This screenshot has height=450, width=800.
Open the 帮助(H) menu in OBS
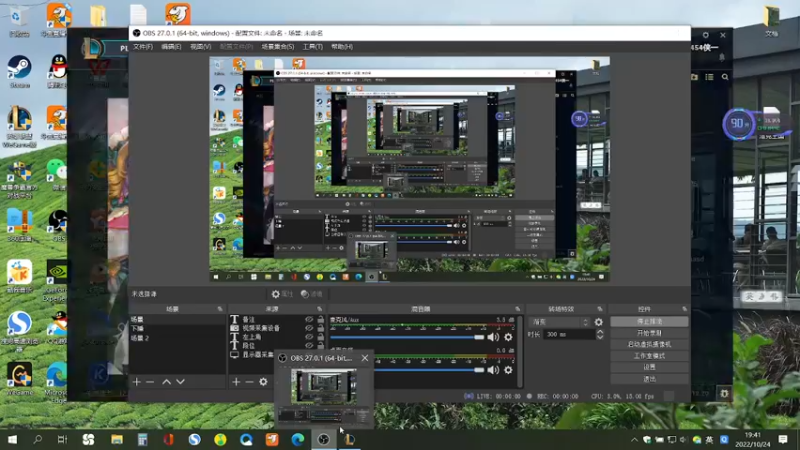click(x=342, y=46)
